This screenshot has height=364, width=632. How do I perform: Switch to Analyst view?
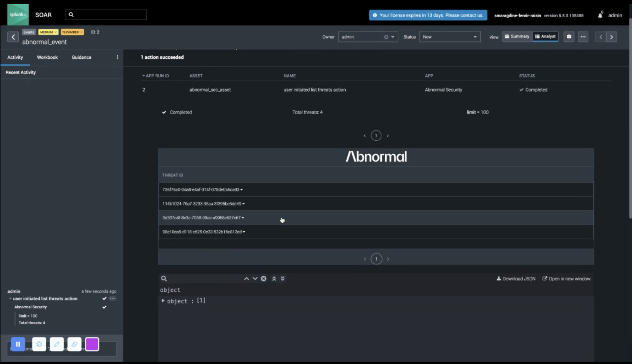545,36
